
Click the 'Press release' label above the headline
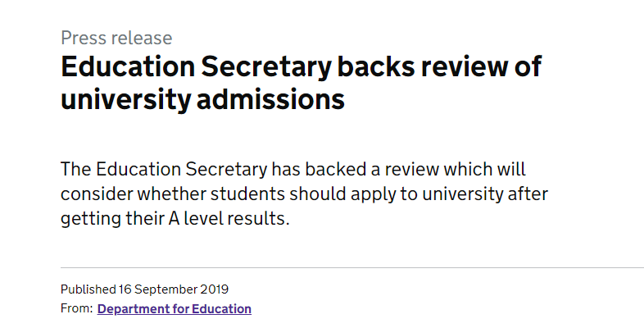pyautogui.click(x=116, y=38)
